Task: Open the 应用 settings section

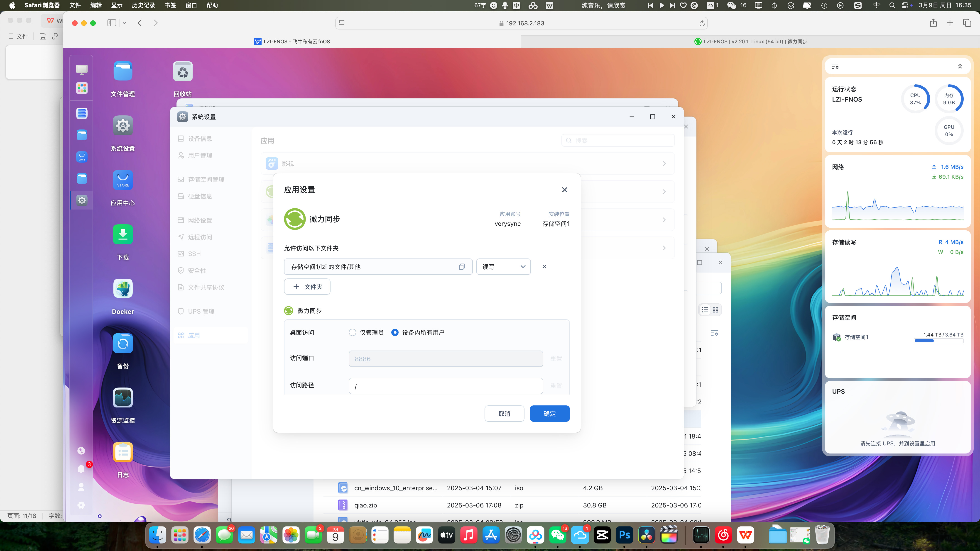Action: click(211, 336)
